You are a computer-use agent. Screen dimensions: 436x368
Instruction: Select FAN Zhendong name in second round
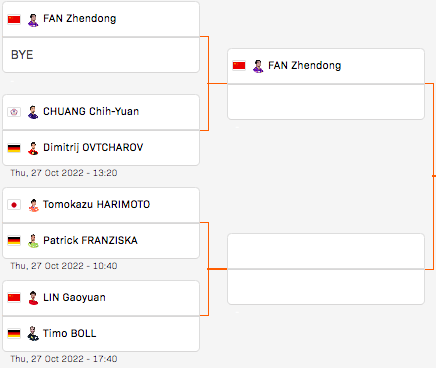305,65
